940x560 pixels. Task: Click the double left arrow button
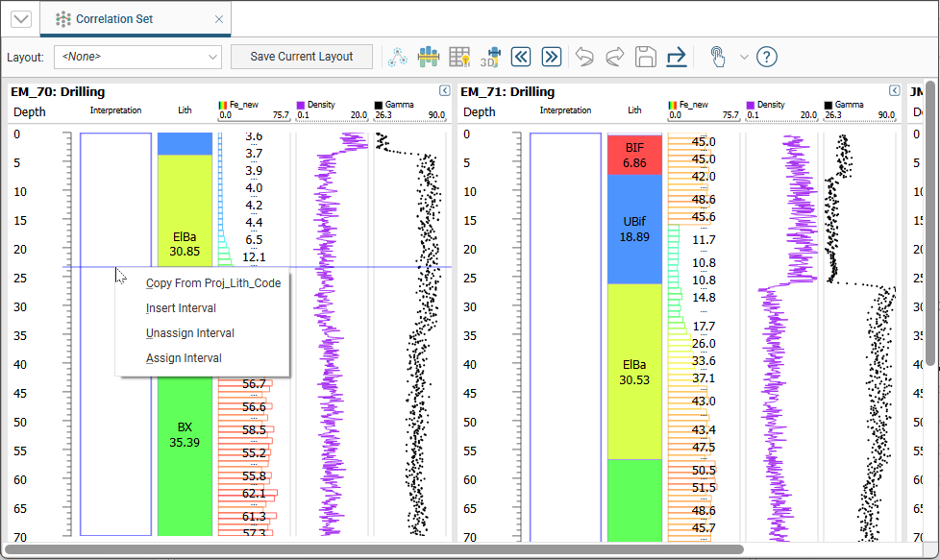click(521, 57)
